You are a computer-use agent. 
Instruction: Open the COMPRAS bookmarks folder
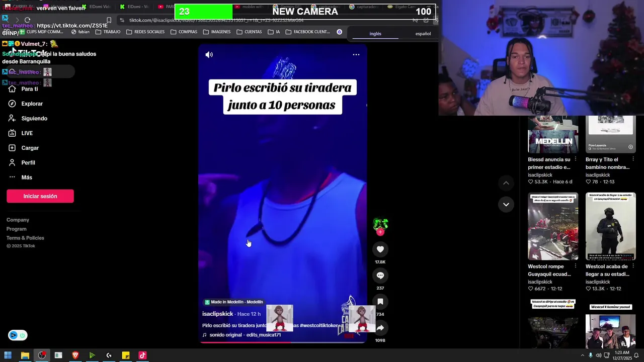tap(184, 32)
